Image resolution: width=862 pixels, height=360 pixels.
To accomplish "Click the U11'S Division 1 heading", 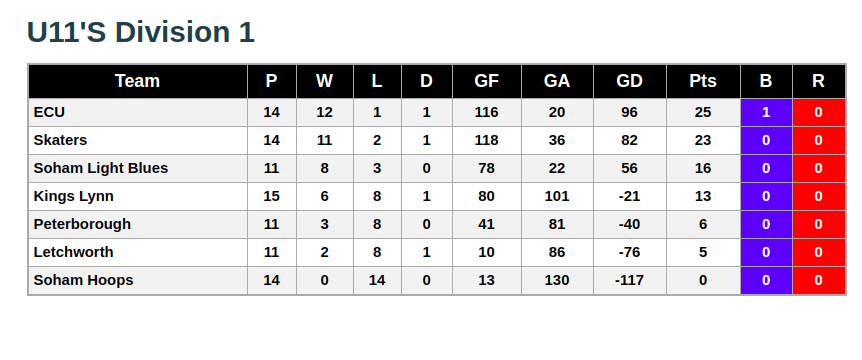I will tap(141, 32).
